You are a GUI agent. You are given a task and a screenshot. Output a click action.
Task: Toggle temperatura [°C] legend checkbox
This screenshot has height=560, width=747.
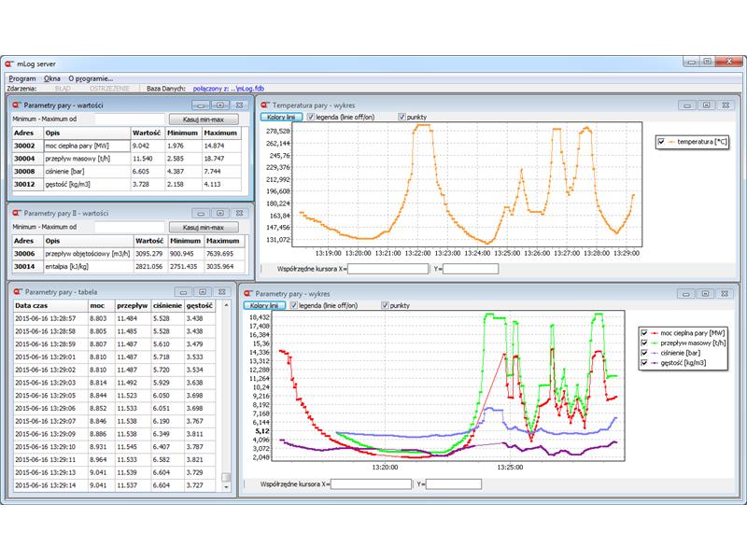[x=661, y=142]
